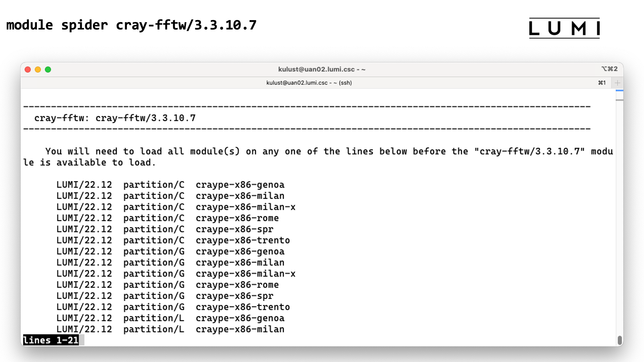
Task: Click the partition/G craype-x86-spr line
Action: coord(165,296)
